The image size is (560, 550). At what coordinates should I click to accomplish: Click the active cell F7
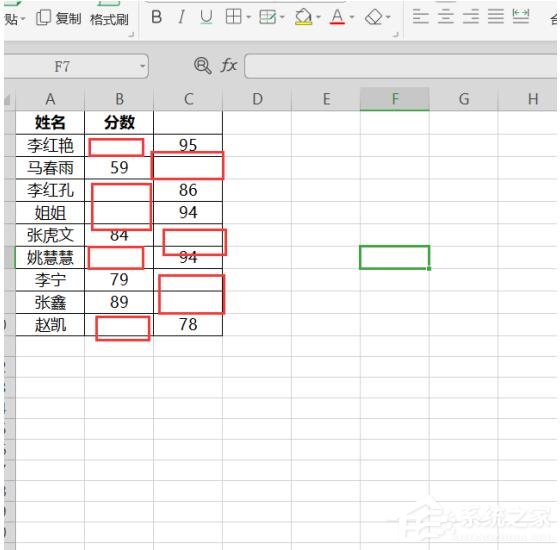point(395,258)
